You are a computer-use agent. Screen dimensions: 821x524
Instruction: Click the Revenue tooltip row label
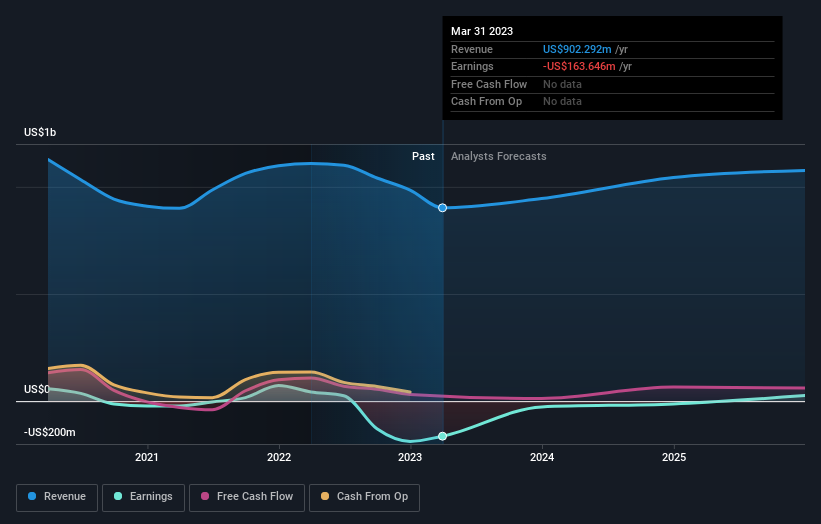coord(472,49)
